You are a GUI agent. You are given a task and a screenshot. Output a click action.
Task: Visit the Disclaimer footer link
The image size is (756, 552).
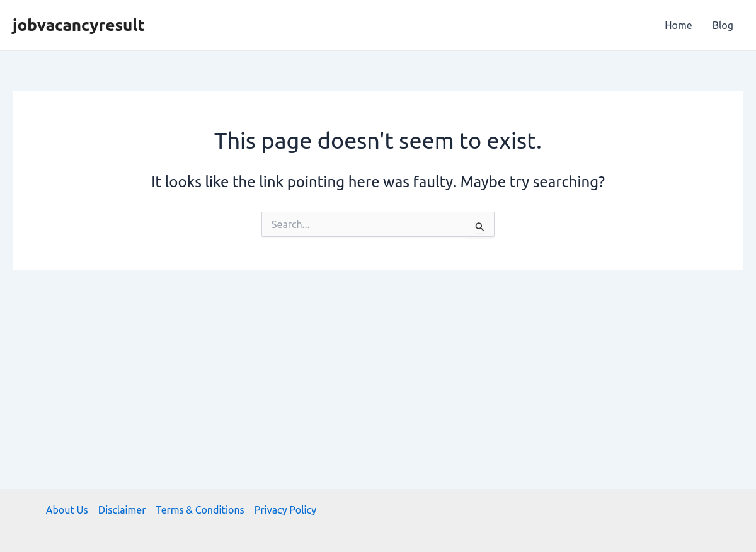pos(122,510)
